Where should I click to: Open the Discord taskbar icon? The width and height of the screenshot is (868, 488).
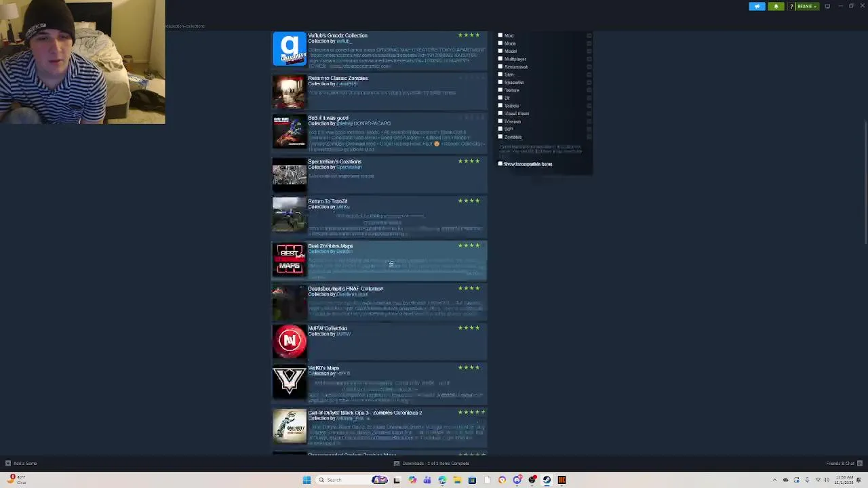pos(517,480)
